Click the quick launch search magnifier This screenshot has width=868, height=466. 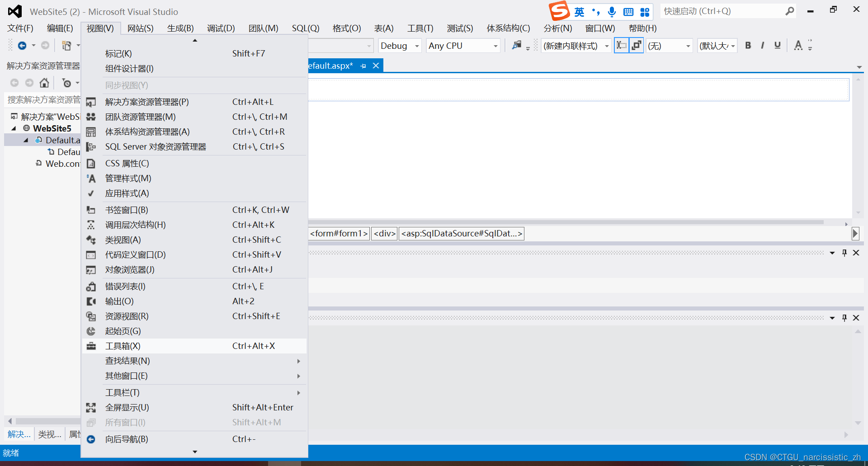[789, 11]
